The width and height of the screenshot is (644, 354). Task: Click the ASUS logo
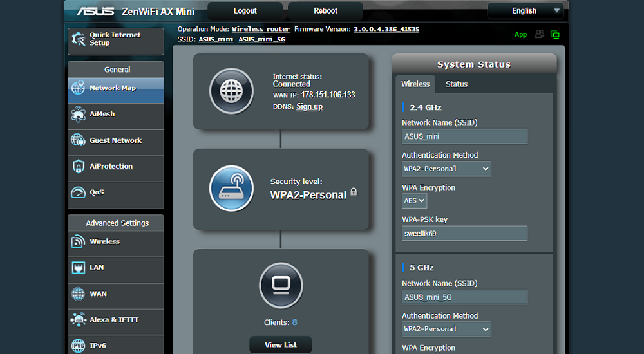pos(95,11)
